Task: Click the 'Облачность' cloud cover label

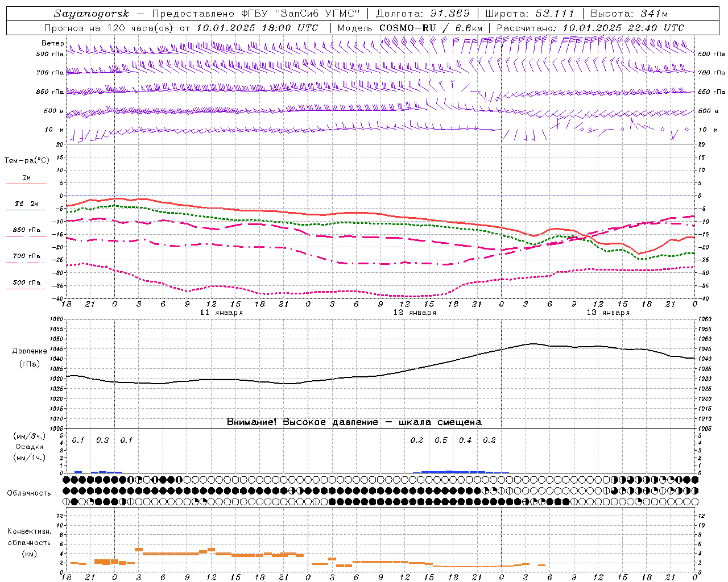Action: coord(29,493)
